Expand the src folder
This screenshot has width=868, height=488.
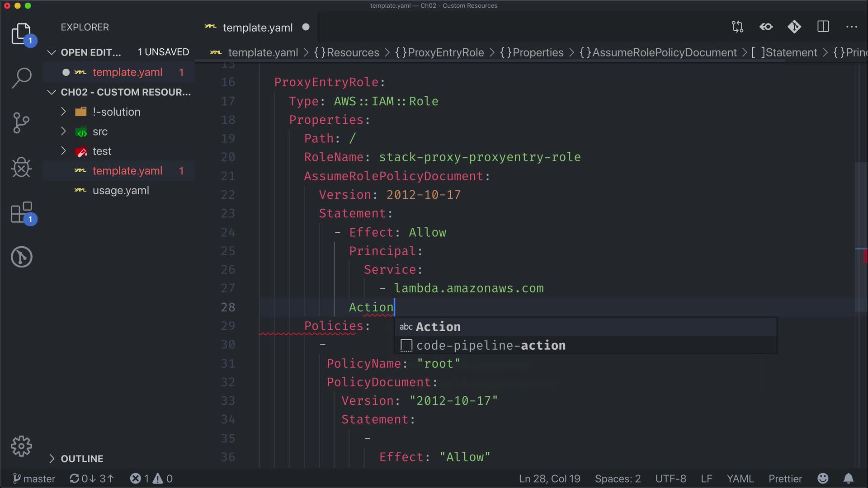click(100, 131)
